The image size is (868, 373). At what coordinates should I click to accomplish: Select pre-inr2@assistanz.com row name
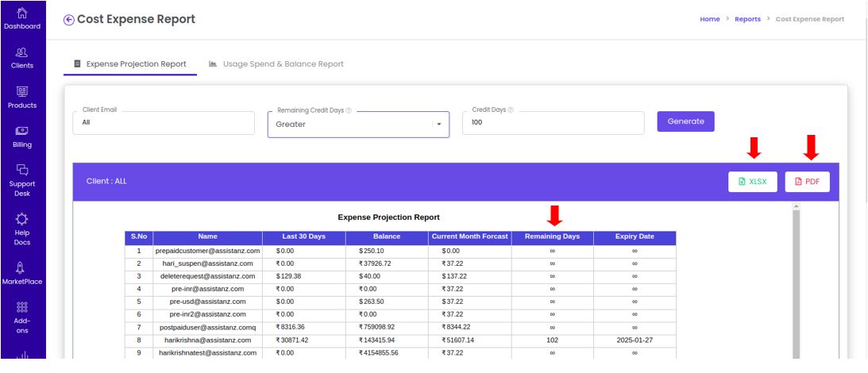pyautogui.click(x=207, y=314)
